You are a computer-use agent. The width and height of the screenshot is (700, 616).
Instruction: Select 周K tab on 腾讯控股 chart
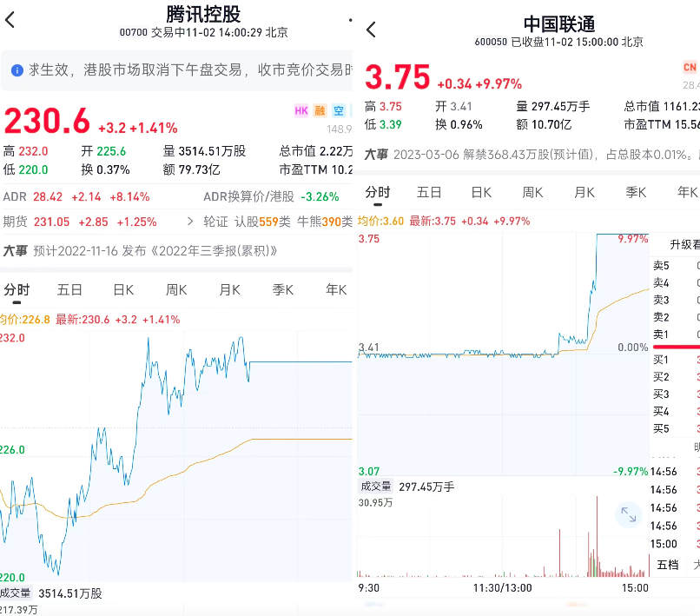point(176,290)
